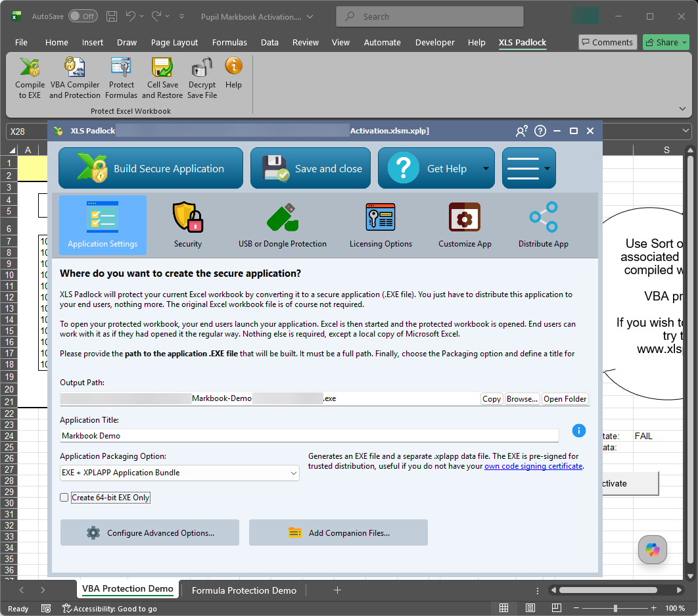
Task: Open the Application Packaging Option dropdown
Action: coord(179,473)
